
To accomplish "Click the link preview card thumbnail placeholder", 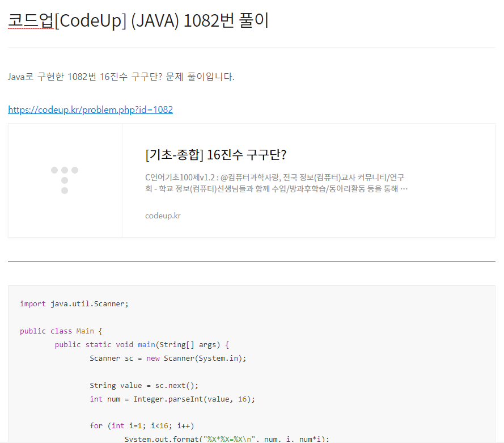I will coord(65,180).
